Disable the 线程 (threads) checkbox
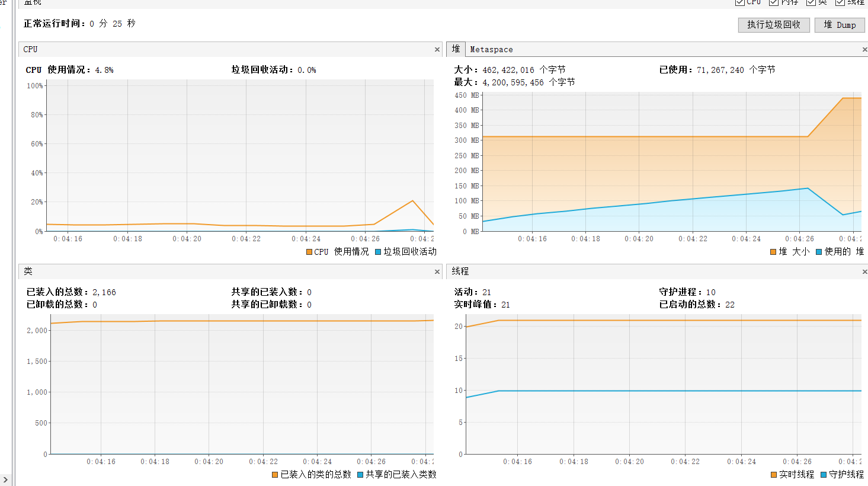The height and width of the screenshot is (486, 868). pos(840,2)
